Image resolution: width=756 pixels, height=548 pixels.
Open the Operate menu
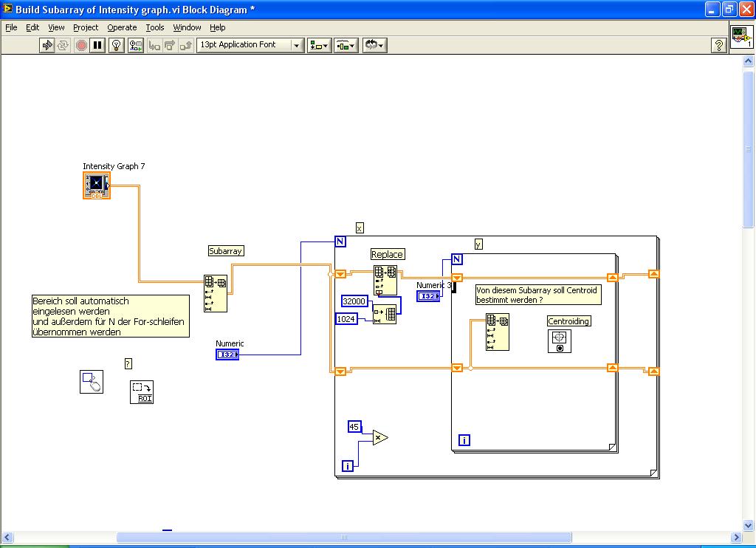(x=122, y=27)
